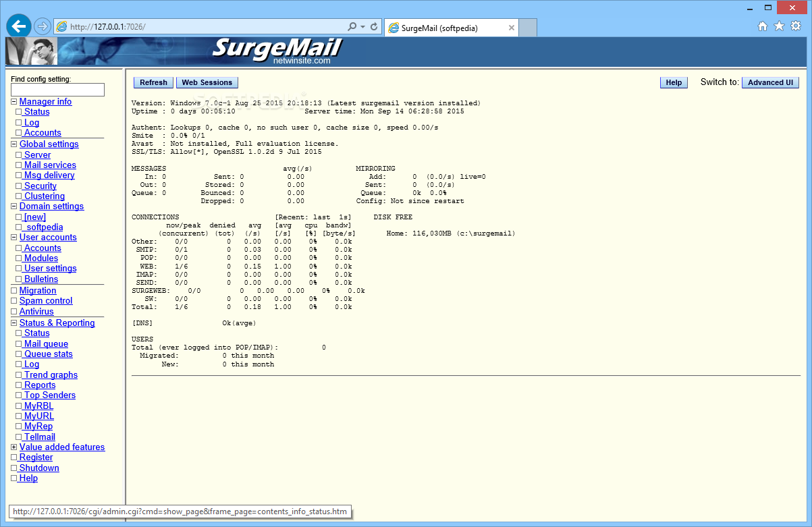This screenshot has height=527, width=812.
Task: Open the Help link in sidebar
Action: pyautogui.click(x=28, y=478)
